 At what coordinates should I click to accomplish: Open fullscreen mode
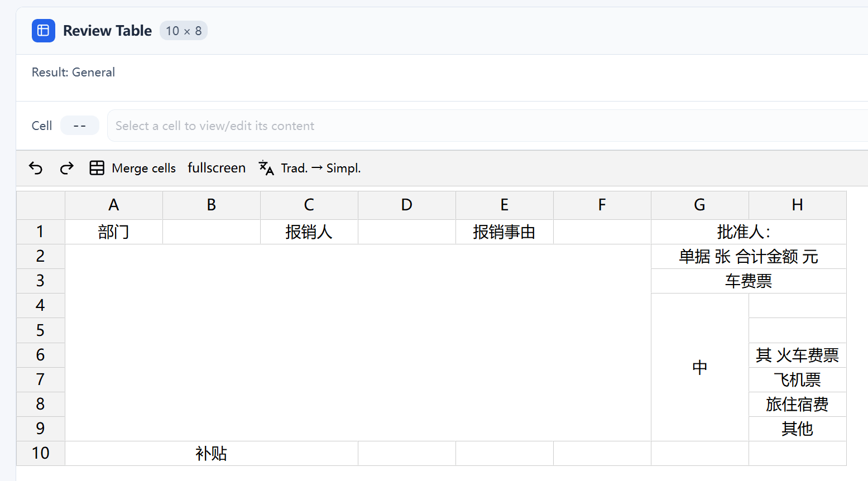(217, 168)
